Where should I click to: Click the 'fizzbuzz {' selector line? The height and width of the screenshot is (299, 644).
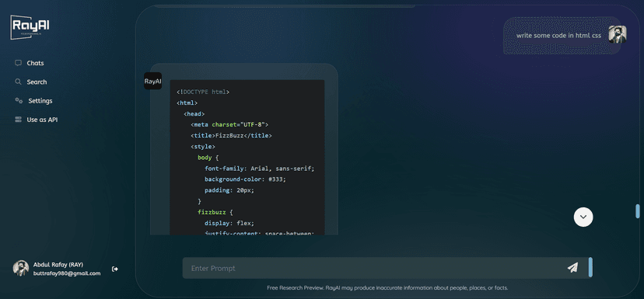click(215, 213)
